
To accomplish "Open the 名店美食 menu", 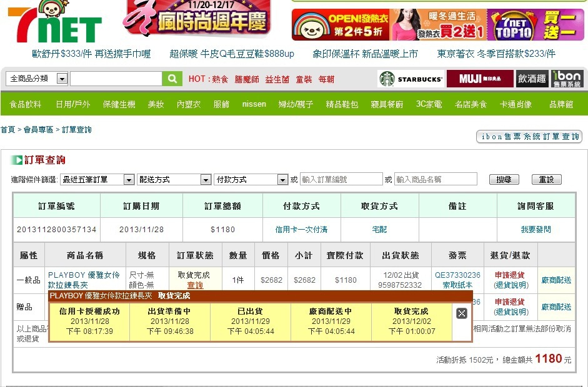I will [471, 104].
